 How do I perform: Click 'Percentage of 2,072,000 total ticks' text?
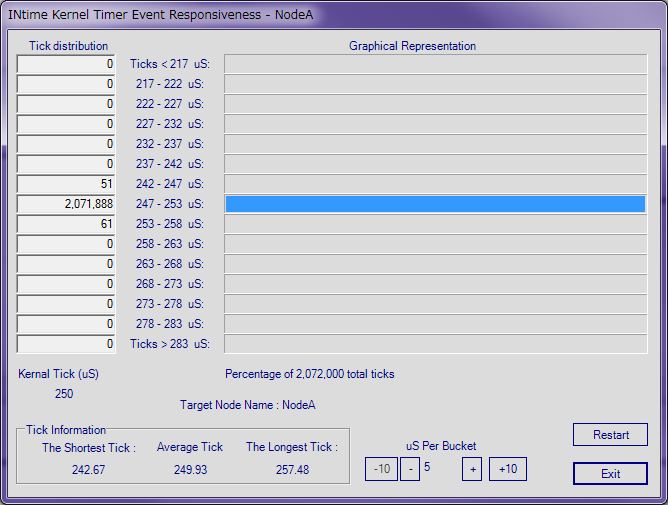(310, 374)
